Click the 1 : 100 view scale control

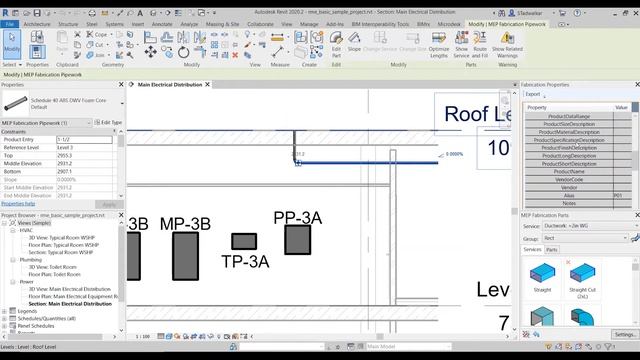tap(143, 336)
